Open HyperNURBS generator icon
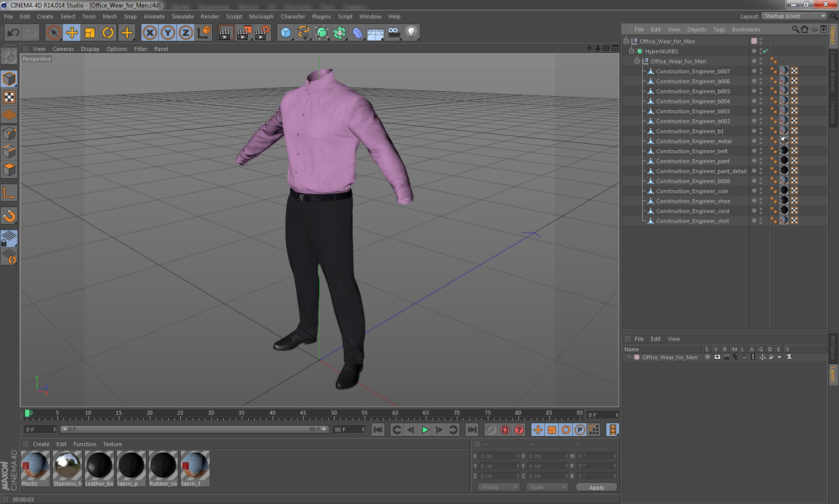The width and height of the screenshot is (839, 504). click(x=322, y=33)
